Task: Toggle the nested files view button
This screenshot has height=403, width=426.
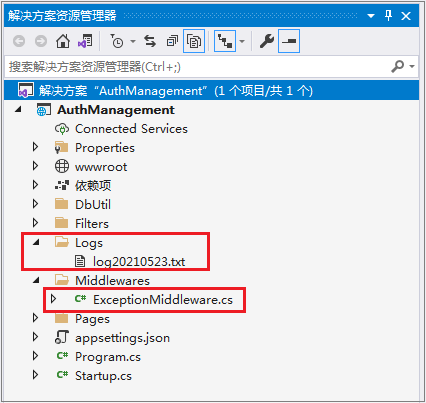Action: tap(225, 41)
